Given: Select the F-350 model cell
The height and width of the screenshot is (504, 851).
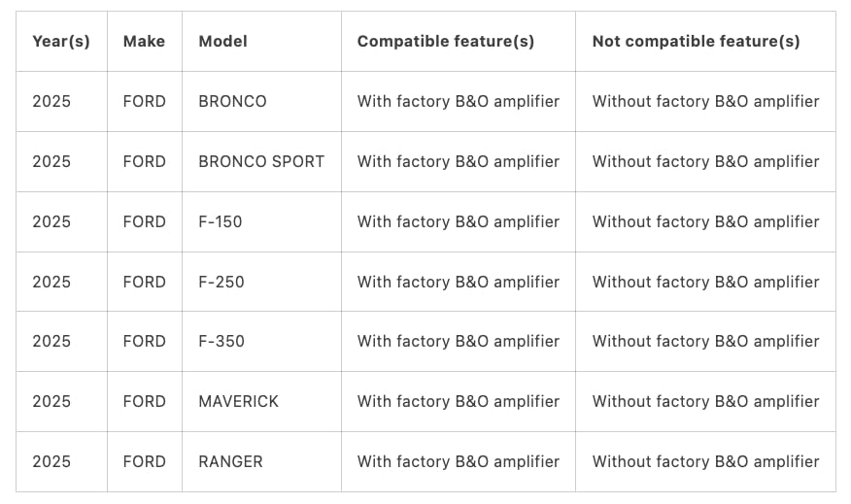Looking at the screenshot, I should tap(221, 341).
